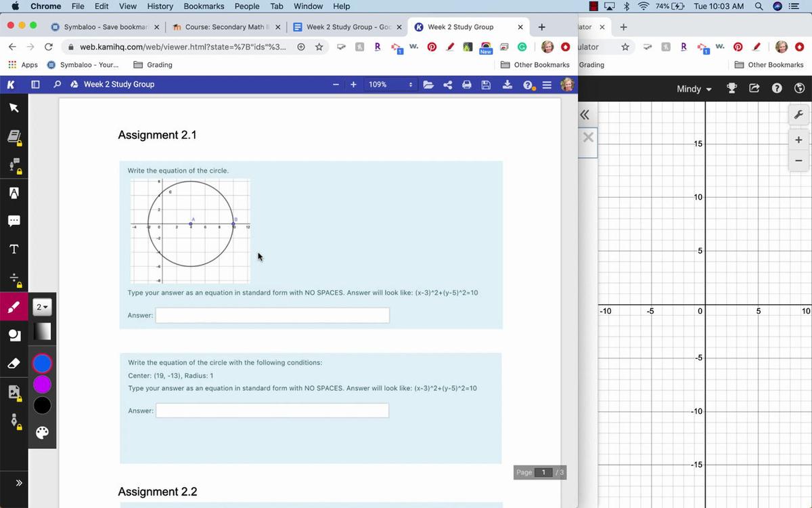Viewport: 812px width, 508px height.
Task: Choose the blue color swatch
Action: 42,364
